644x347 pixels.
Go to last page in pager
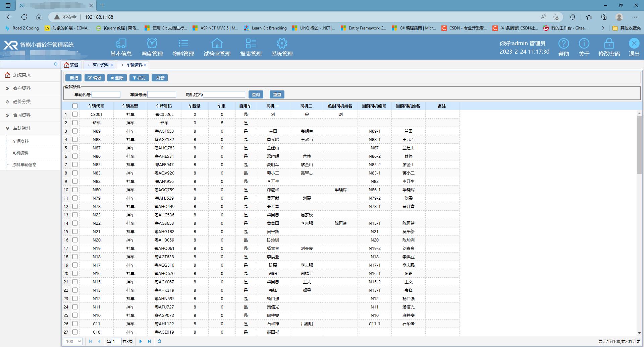pos(149,341)
